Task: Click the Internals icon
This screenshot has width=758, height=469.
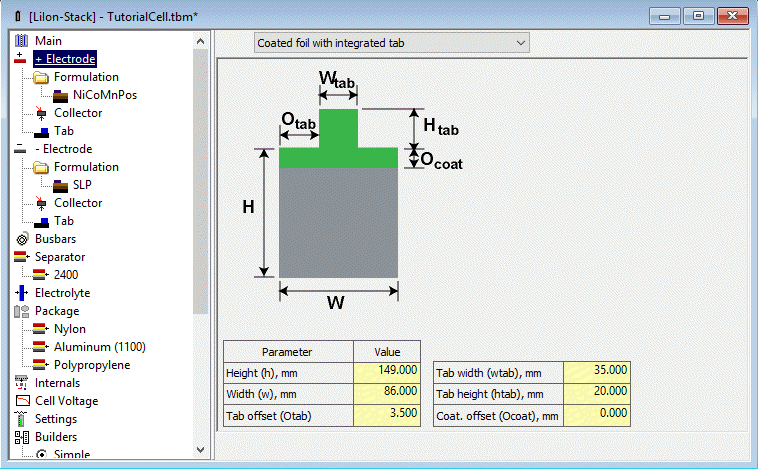Action: (x=21, y=383)
